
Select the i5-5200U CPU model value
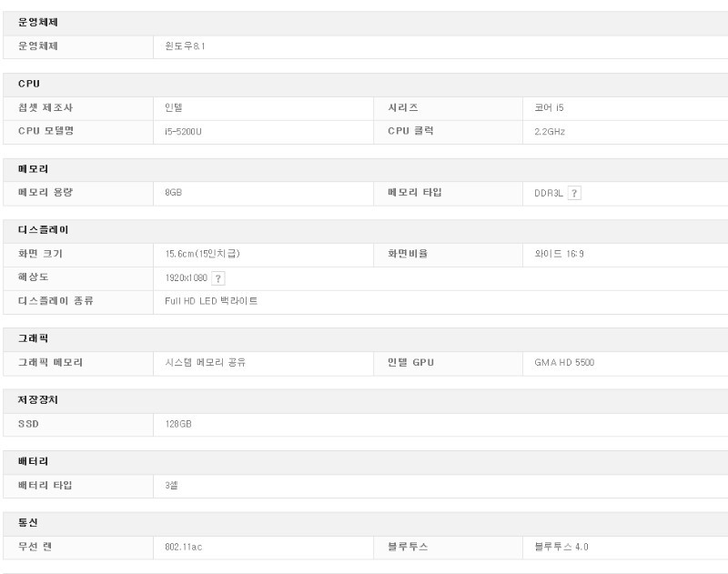click(x=183, y=132)
